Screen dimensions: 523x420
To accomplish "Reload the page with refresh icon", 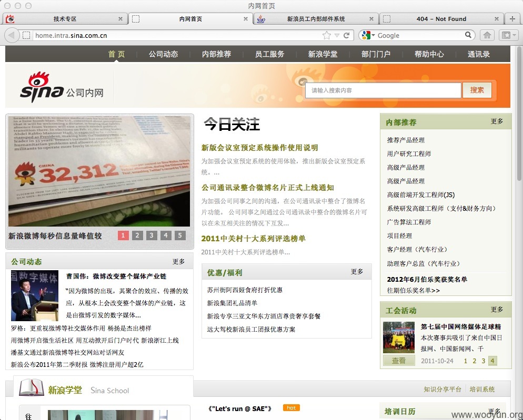I will pos(347,35).
